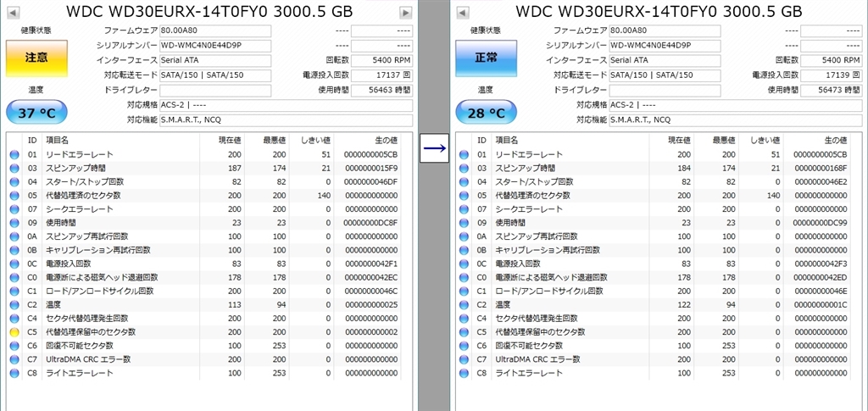
Task: Click status circle of row 0C in caution panel
Action: point(14,264)
